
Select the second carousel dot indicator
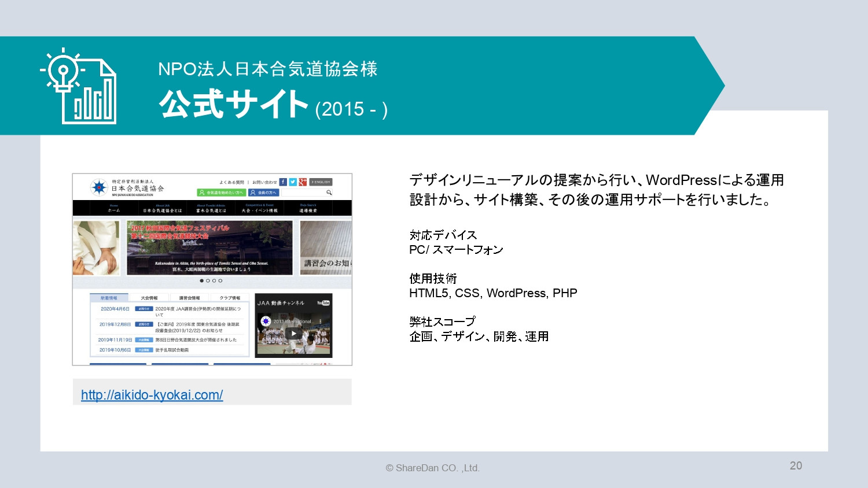[208, 281]
